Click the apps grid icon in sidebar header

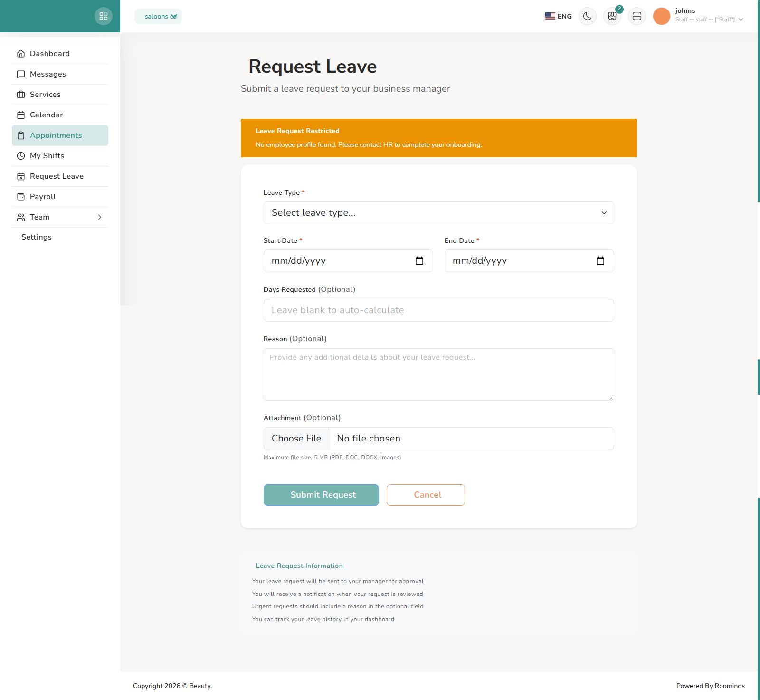104,16
